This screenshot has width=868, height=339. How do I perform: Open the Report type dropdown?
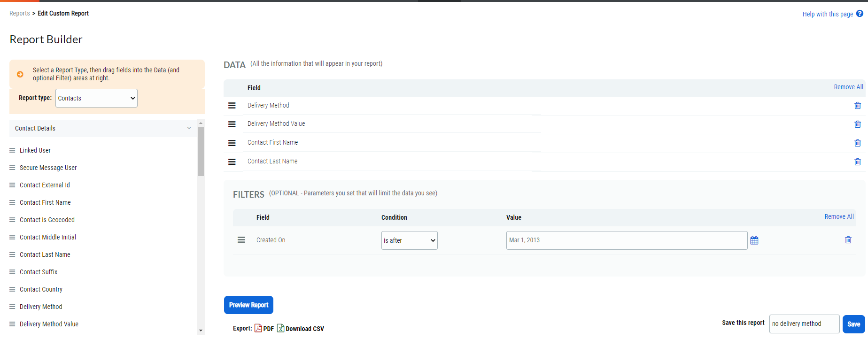[96, 98]
